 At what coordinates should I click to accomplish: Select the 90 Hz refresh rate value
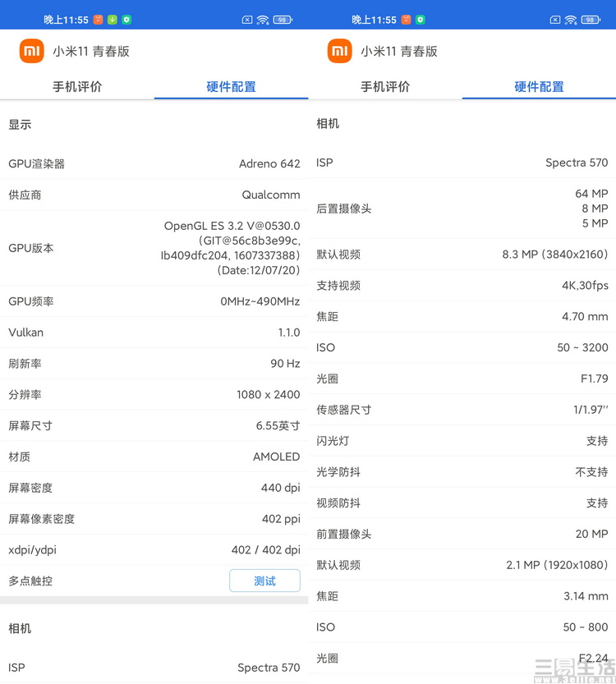(x=285, y=364)
